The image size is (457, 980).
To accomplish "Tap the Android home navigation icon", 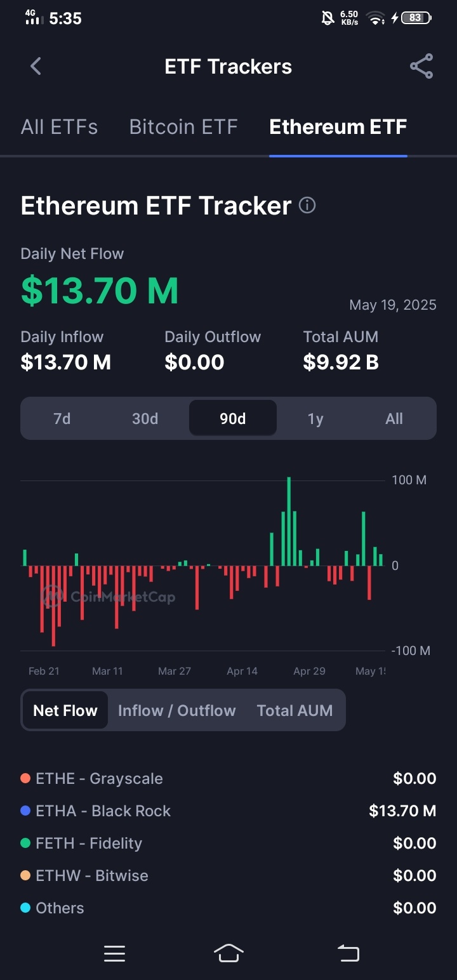I will pyautogui.click(x=228, y=953).
